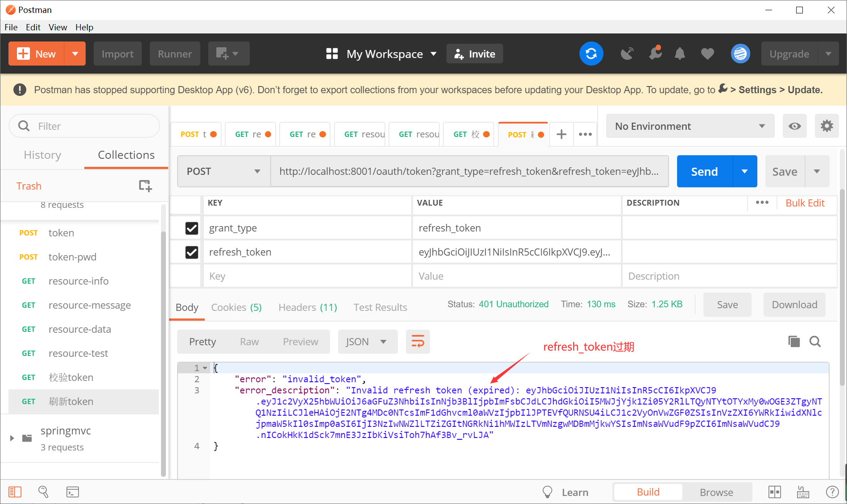Switch to Browse mode
Screen dimensions: 847x504
(x=716, y=492)
